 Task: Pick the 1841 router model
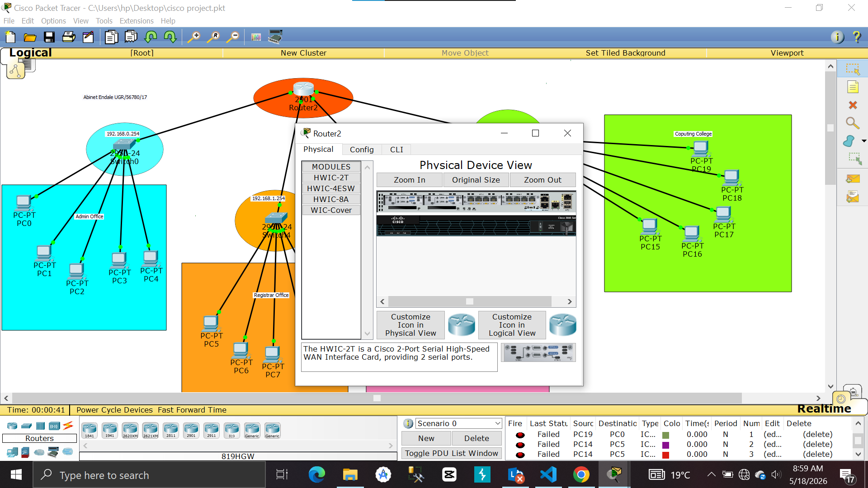90,430
